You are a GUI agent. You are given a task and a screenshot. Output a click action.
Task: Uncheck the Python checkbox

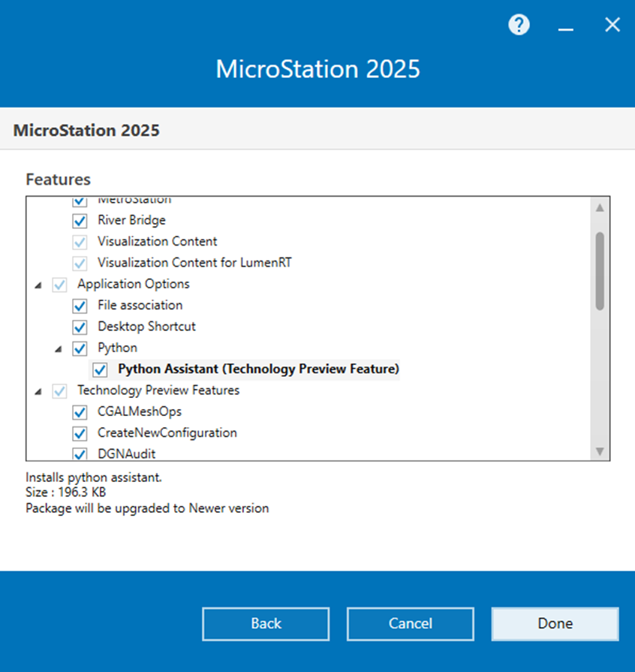coord(80,348)
